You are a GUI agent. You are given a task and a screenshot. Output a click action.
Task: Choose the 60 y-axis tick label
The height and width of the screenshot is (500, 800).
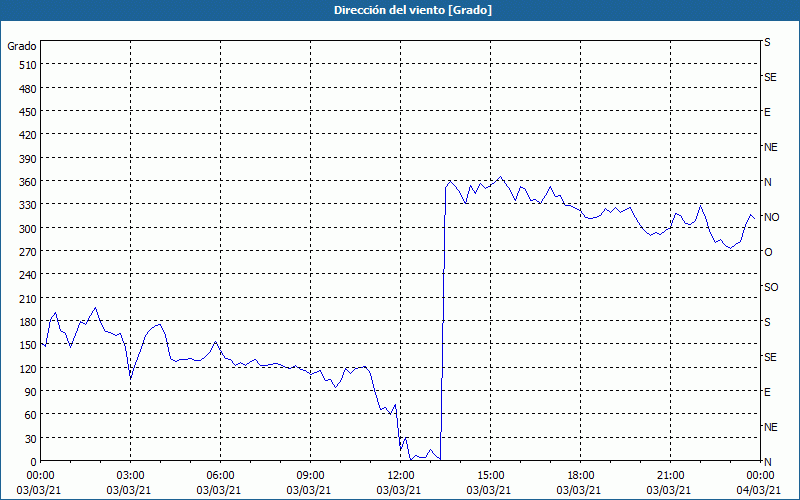tap(31, 416)
